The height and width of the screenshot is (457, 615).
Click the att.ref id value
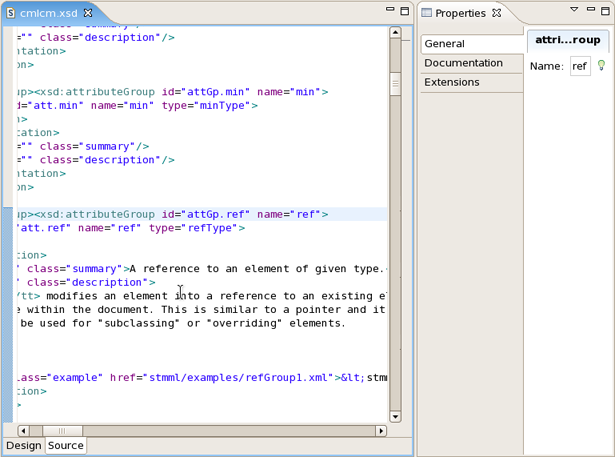pos(45,228)
